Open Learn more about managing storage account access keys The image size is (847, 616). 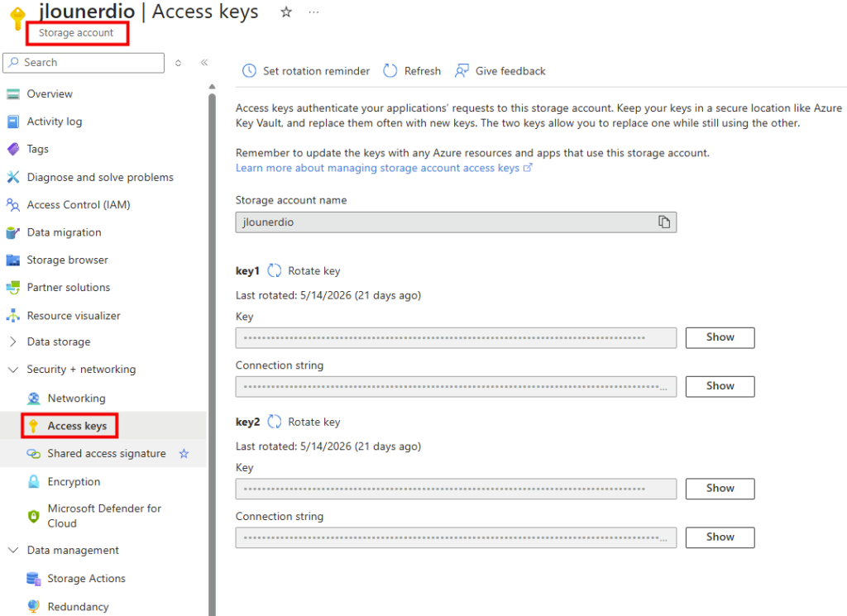[x=384, y=168]
